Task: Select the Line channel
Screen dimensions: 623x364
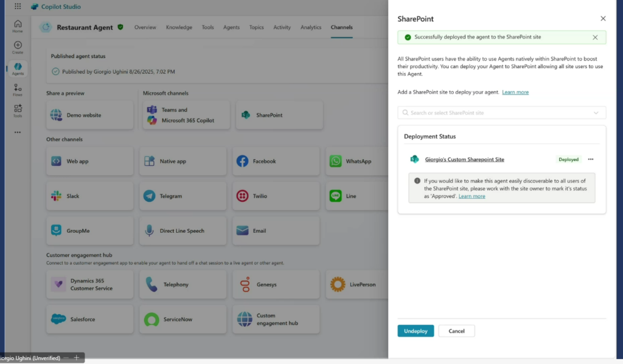Action: (x=357, y=196)
